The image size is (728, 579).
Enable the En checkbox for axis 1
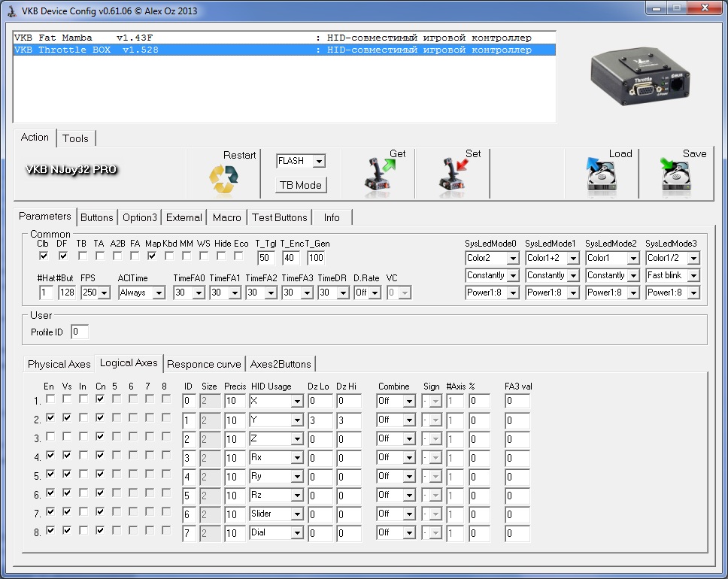[50, 399]
